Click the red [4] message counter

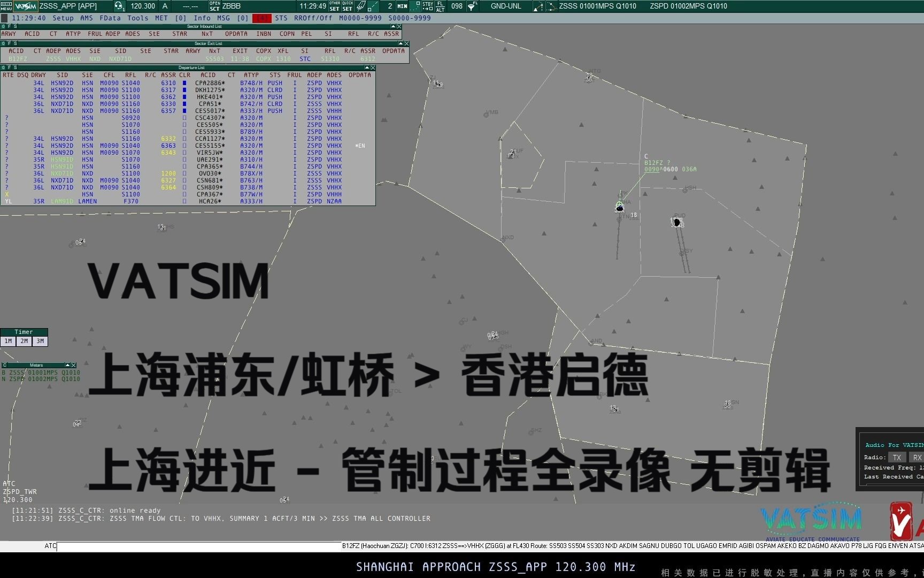261,18
